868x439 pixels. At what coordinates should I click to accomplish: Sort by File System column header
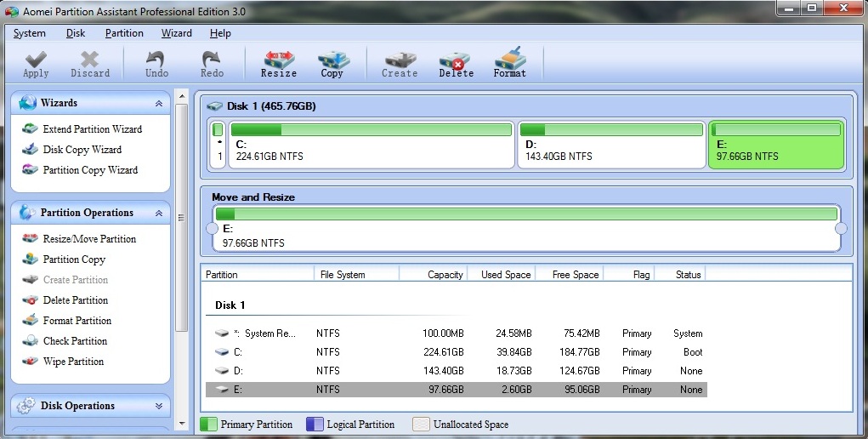pos(356,274)
